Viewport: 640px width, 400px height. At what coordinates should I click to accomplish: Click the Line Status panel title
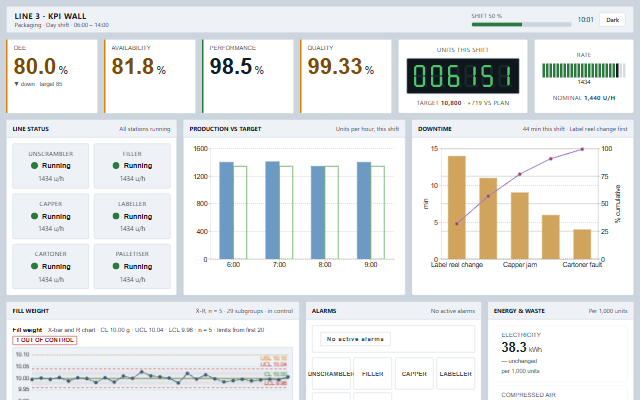pos(31,129)
